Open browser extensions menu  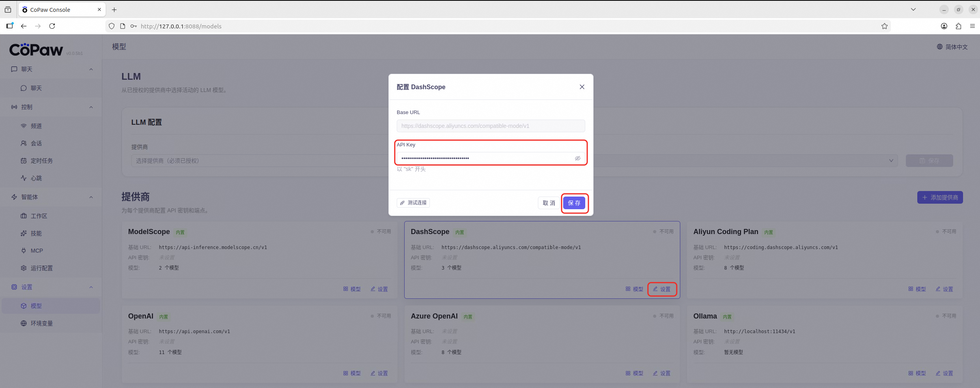[x=958, y=26]
